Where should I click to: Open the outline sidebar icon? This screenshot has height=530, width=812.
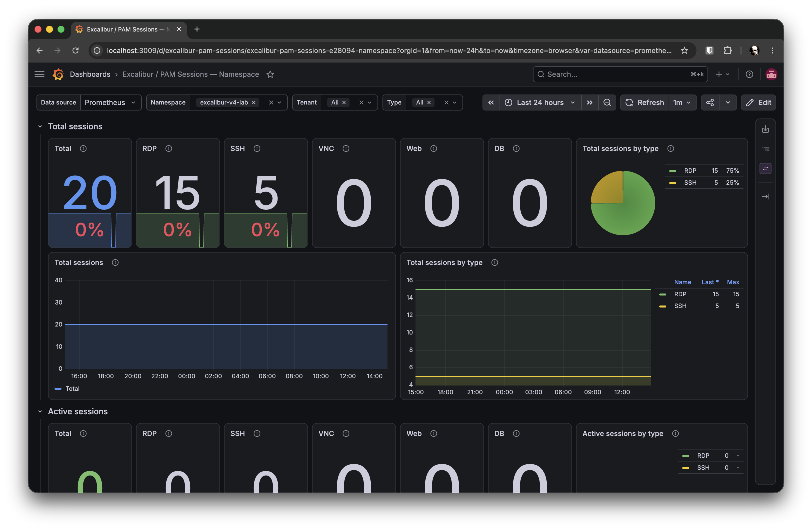pos(765,149)
